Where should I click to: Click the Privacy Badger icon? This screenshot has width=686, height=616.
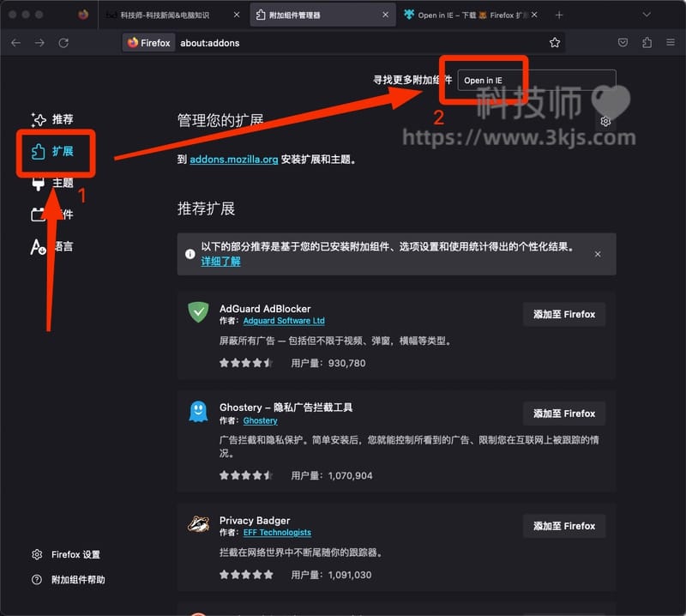click(x=198, y=523)
